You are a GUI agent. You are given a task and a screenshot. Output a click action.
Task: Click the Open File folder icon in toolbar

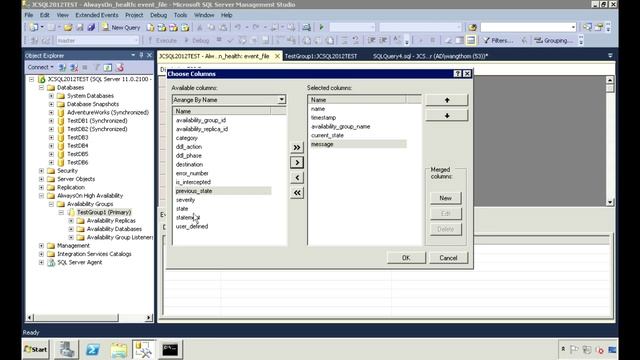(x=68, y=27)
